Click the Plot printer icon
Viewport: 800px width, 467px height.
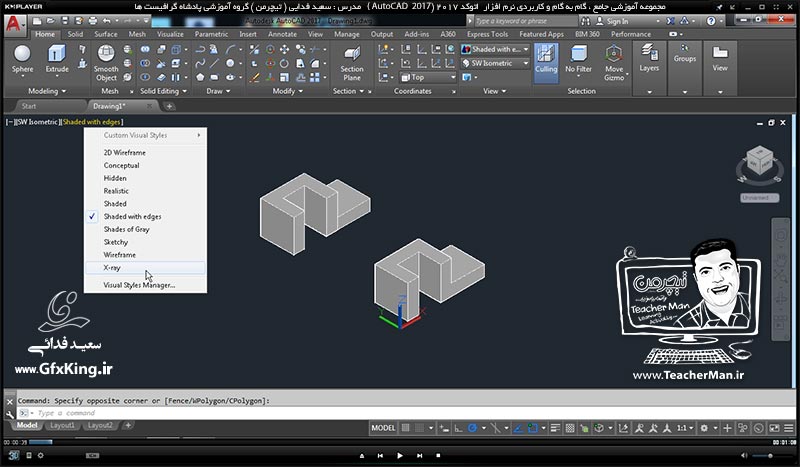(x=92, y=21)
